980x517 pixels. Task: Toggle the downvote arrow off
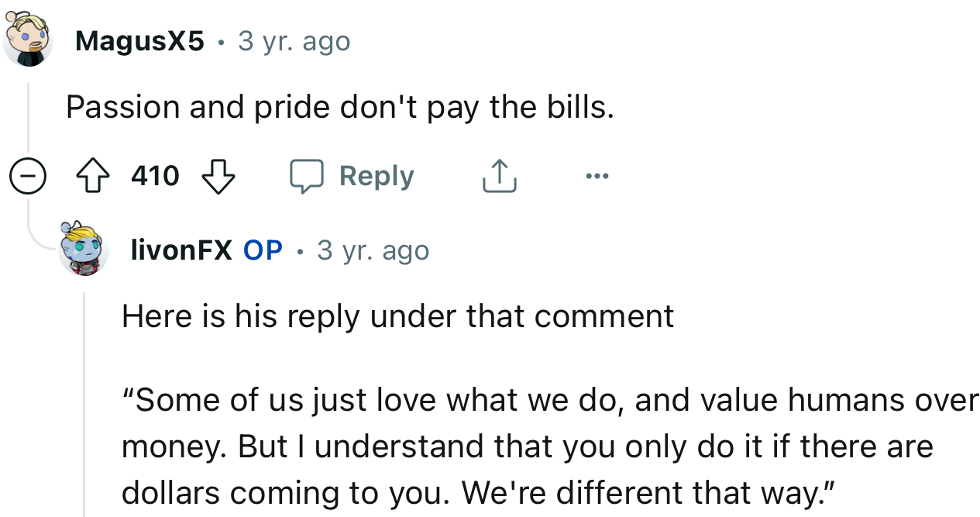tap(219, 175)
